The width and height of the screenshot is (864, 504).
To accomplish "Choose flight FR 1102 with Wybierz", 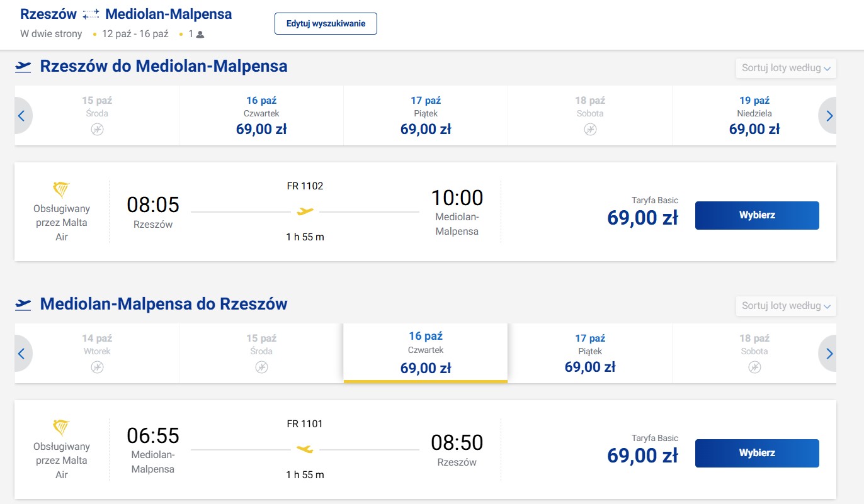I will pyautogui.click(x=757, y=215).
